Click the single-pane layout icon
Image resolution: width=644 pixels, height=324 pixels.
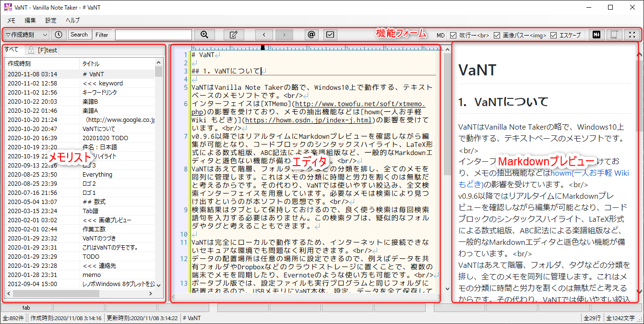pyautogui.click(x=614, y=35)
